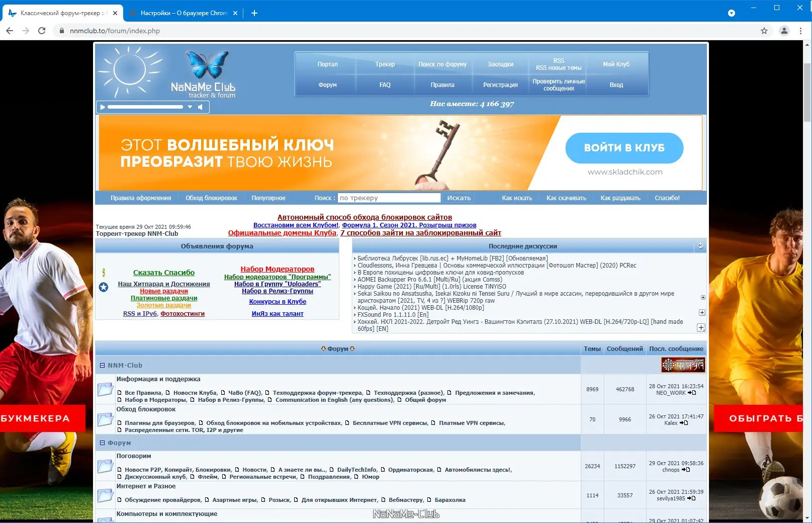Expand the FXSound Pro discussion with plus button
The height and width of the screenshot is (523, 812).
pos(701,312)
